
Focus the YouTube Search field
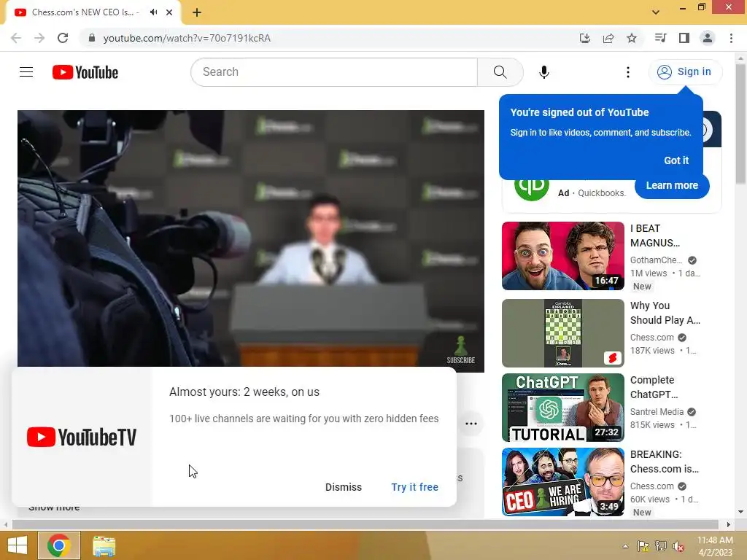click(x=334, y=72)
